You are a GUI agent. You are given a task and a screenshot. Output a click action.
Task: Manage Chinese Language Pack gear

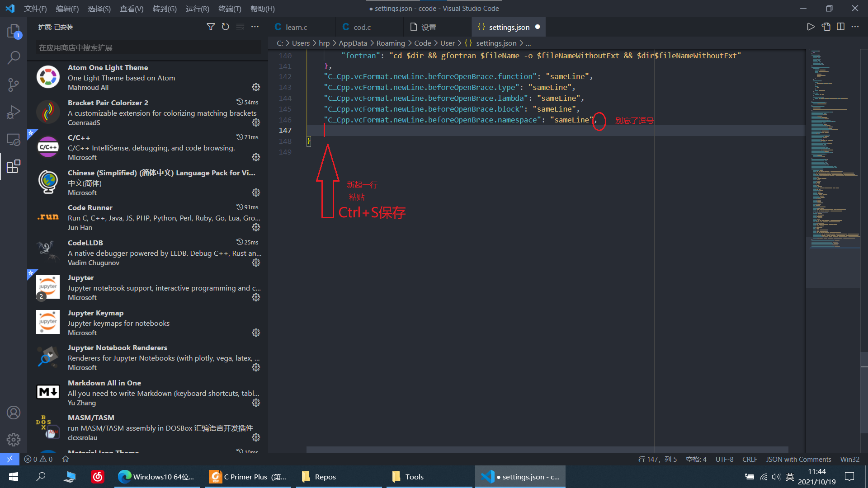point(256,192)
